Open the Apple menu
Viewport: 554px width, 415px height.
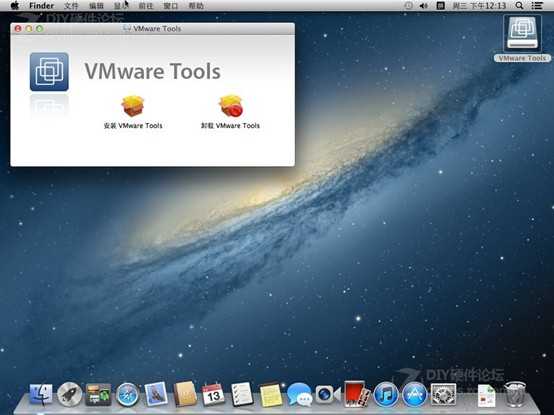click(15, 5)
